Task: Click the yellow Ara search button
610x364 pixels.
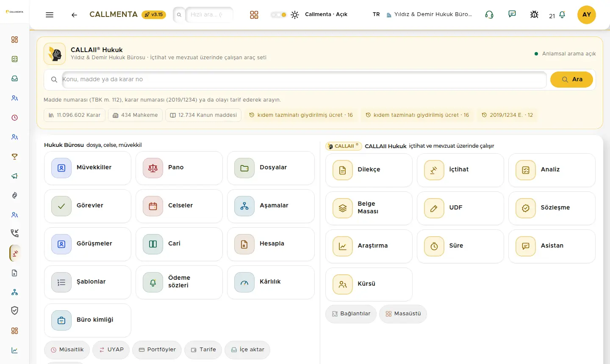Action: tap(571, 80)
